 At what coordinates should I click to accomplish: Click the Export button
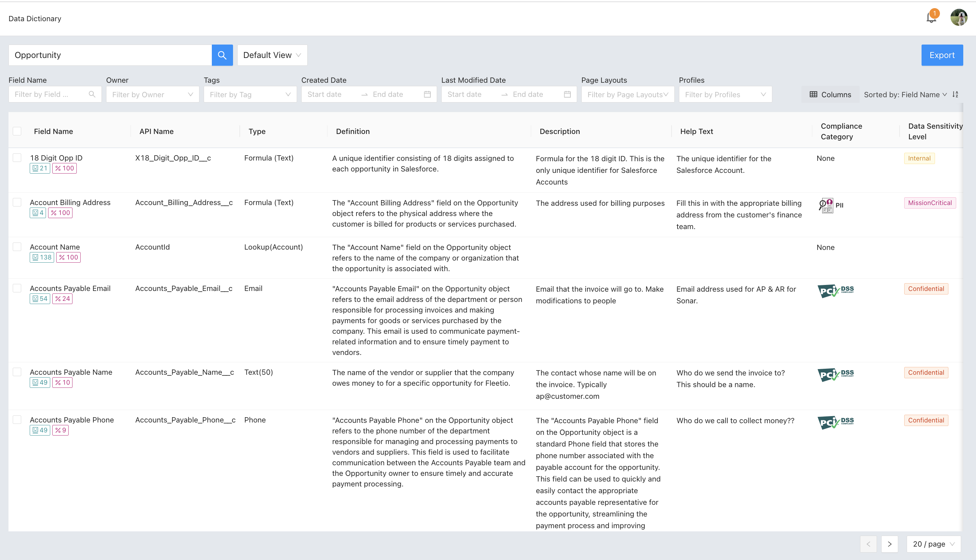pos(942,55)
